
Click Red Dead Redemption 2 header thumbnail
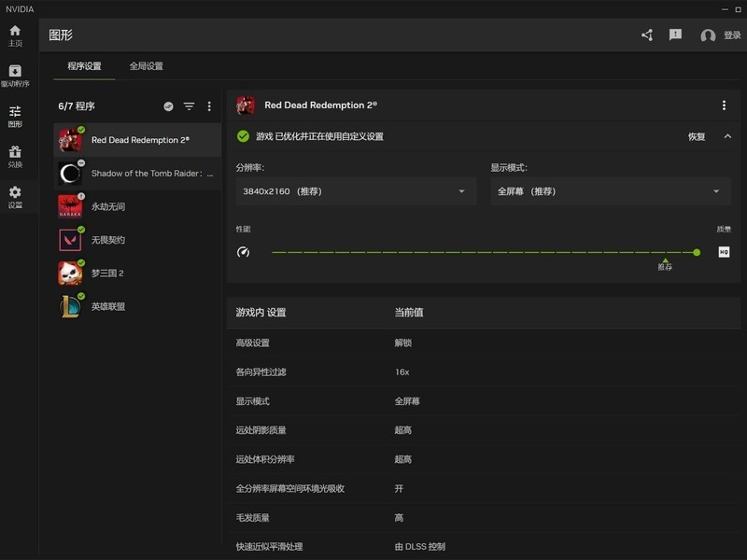pos(246,105)
